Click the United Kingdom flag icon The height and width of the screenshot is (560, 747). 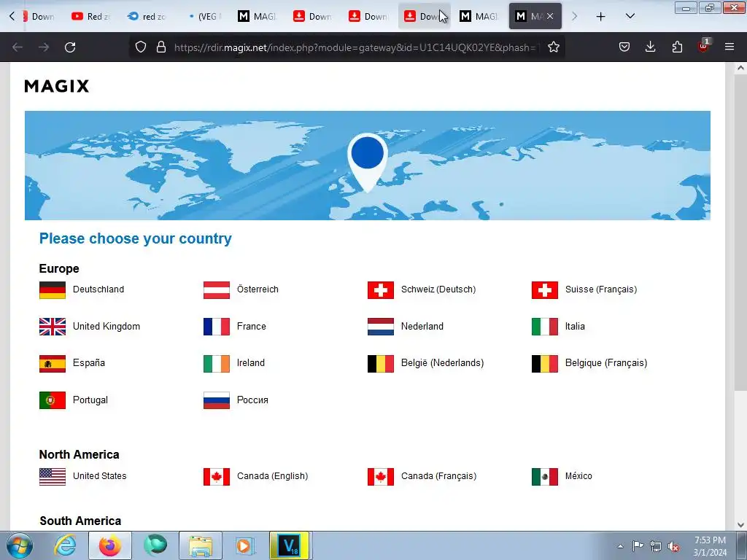(x=53, y=327)
